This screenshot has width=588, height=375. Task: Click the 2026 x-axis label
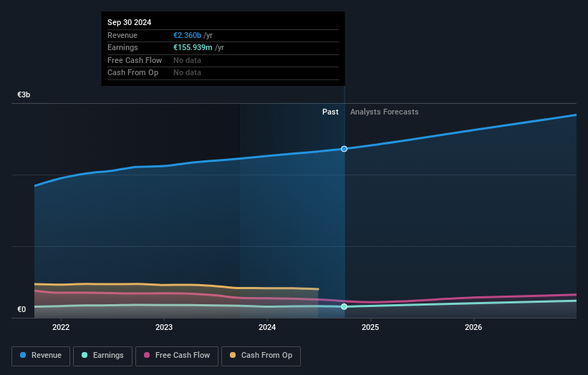tap(473, 328)
